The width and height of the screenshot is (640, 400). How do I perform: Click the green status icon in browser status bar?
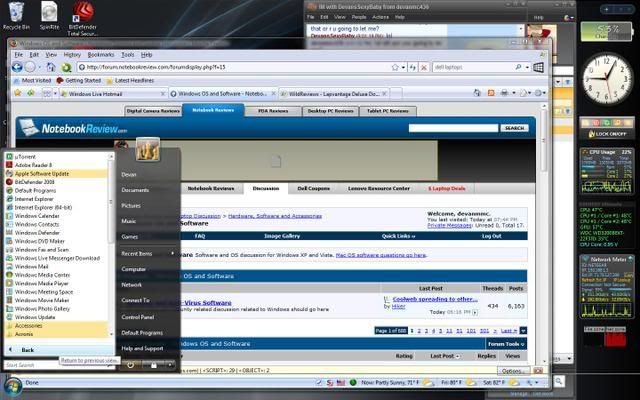(353, 382)
